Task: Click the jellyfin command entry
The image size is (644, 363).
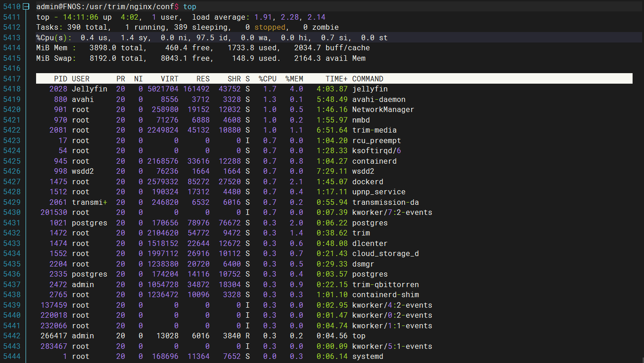Action: click(x=370, y=89)
